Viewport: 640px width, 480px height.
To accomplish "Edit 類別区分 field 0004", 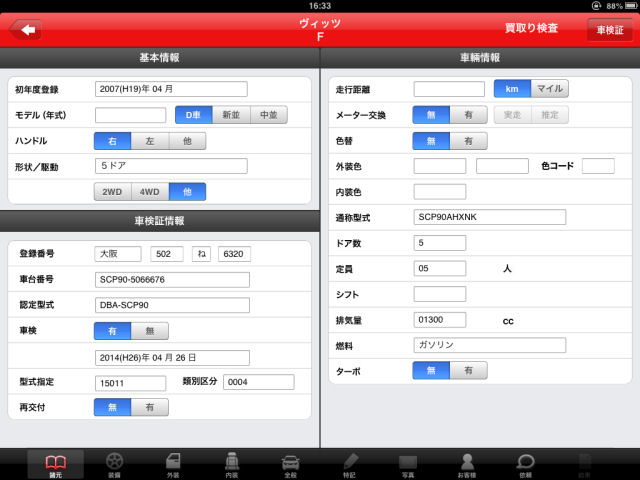I will coord(259,382).
